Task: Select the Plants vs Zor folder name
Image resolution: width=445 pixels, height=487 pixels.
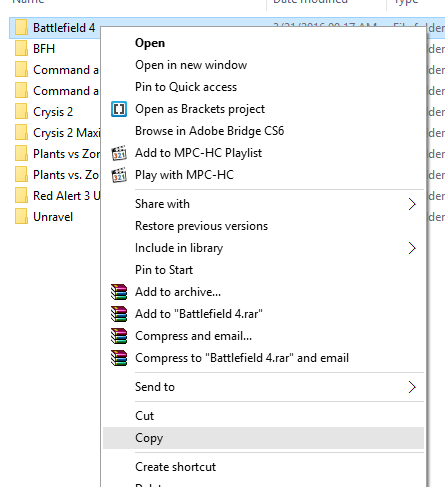Action: point(66,154)
